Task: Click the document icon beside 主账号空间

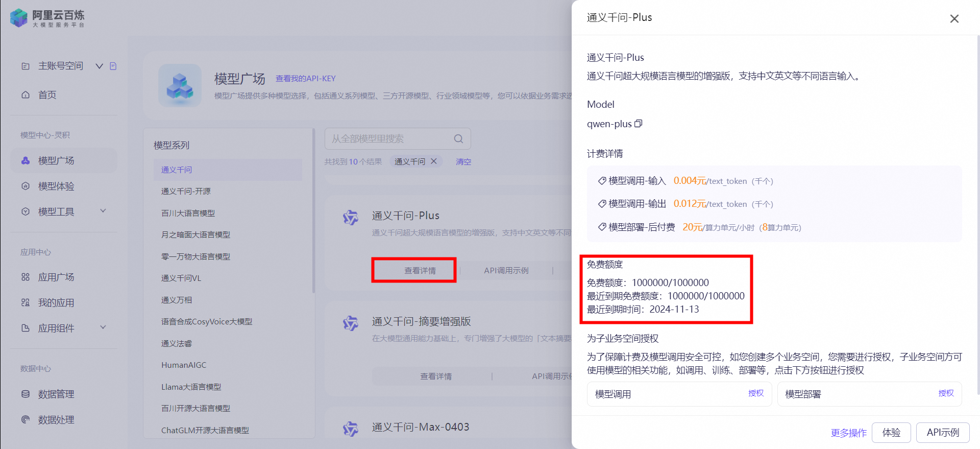Action: click(113, 66)
